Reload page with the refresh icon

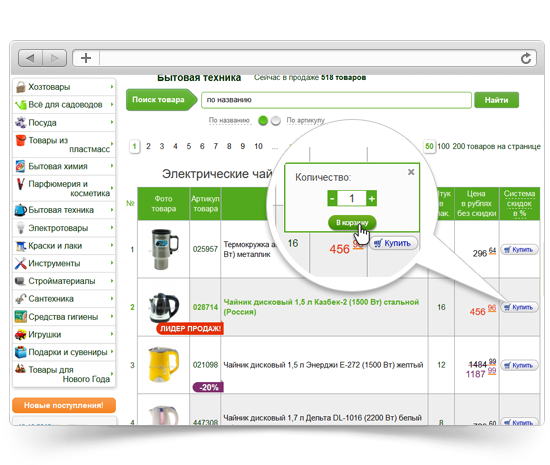(525, 58)
